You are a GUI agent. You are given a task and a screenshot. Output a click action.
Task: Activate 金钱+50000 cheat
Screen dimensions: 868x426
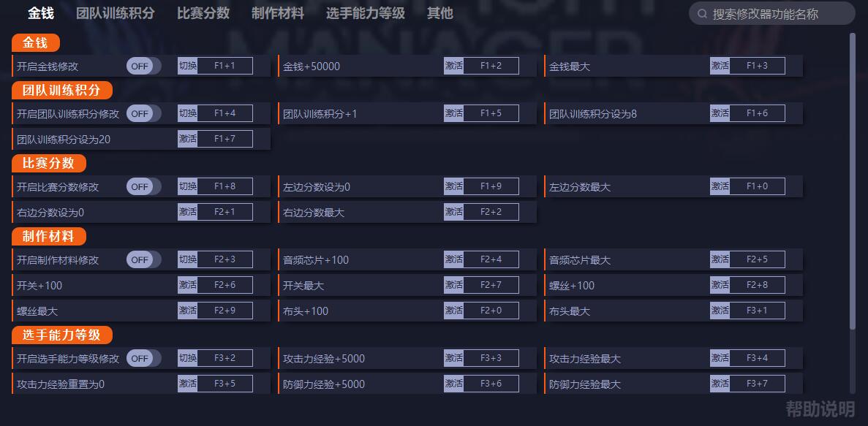(x=454, y=65)
